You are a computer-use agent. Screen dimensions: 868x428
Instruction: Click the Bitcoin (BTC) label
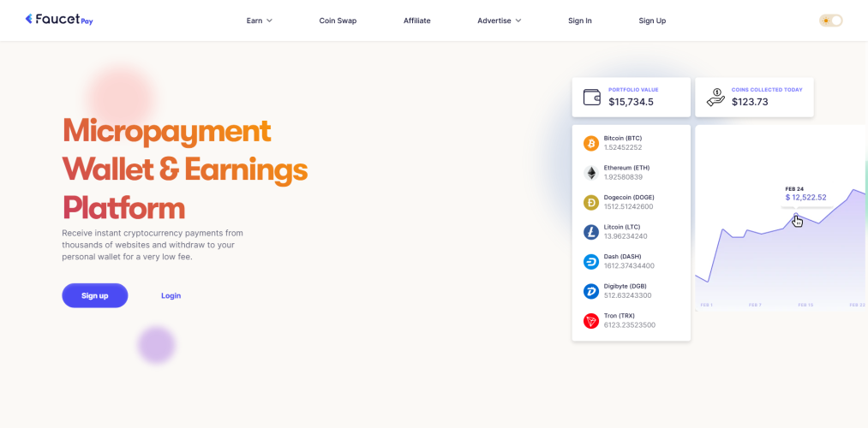point(623,138)
